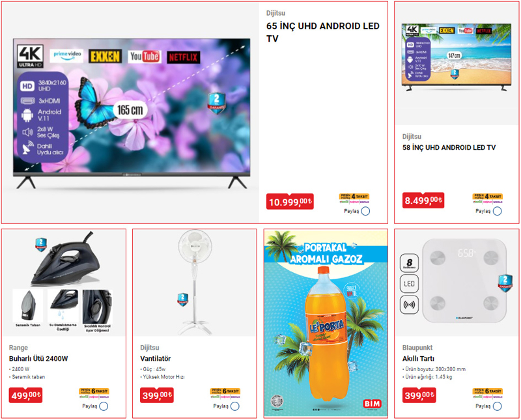Open the 58 İNÇ UHD ANDROID LED TV title

pos(449,148)
